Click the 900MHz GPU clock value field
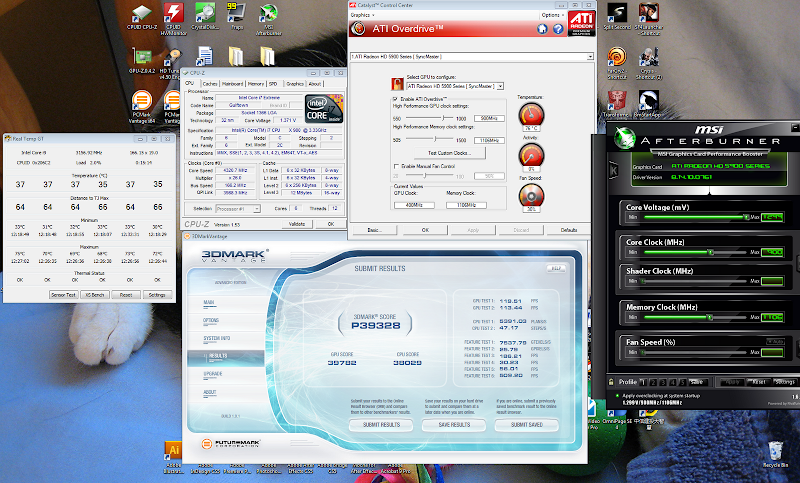The image size is (800, 483). tap(489, 118)
